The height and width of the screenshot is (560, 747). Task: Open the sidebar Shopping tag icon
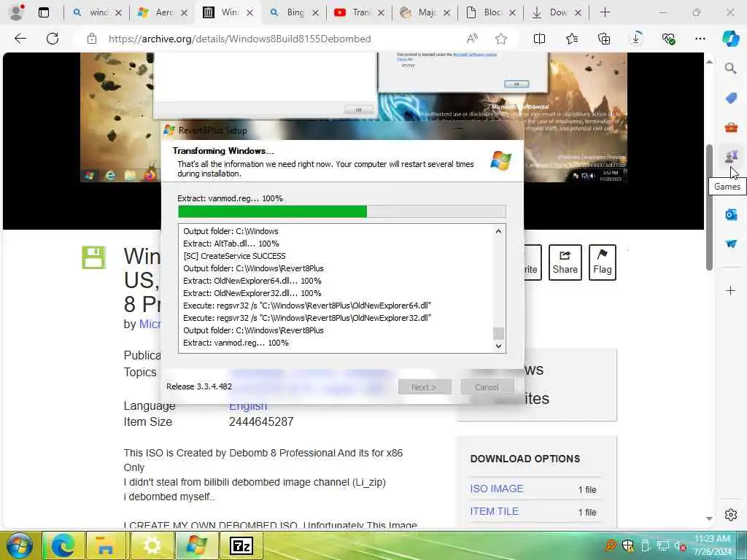click(x=731, y=98)
